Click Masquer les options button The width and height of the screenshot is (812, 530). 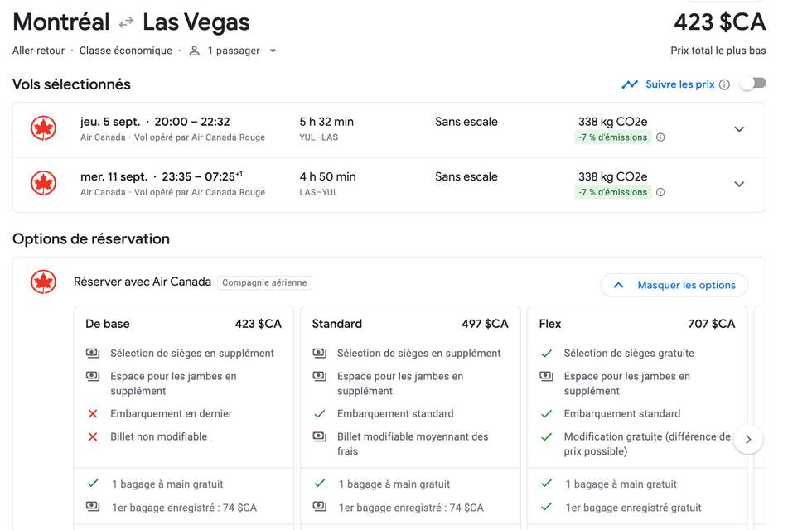coord(674,285)
